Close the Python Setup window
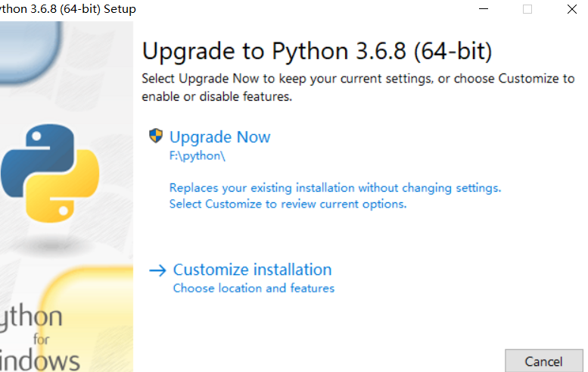588x372 pixels. pos(572,9)
